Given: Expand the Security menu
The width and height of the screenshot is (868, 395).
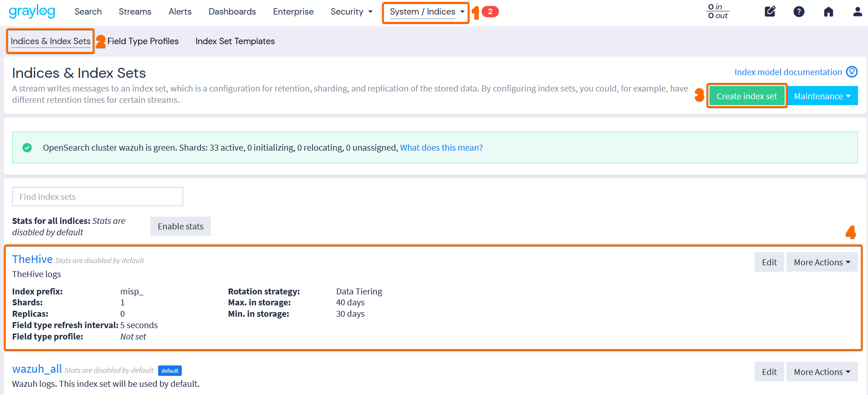Looking at the screenshot, I should pyautogui.click(x=352, y=11).
